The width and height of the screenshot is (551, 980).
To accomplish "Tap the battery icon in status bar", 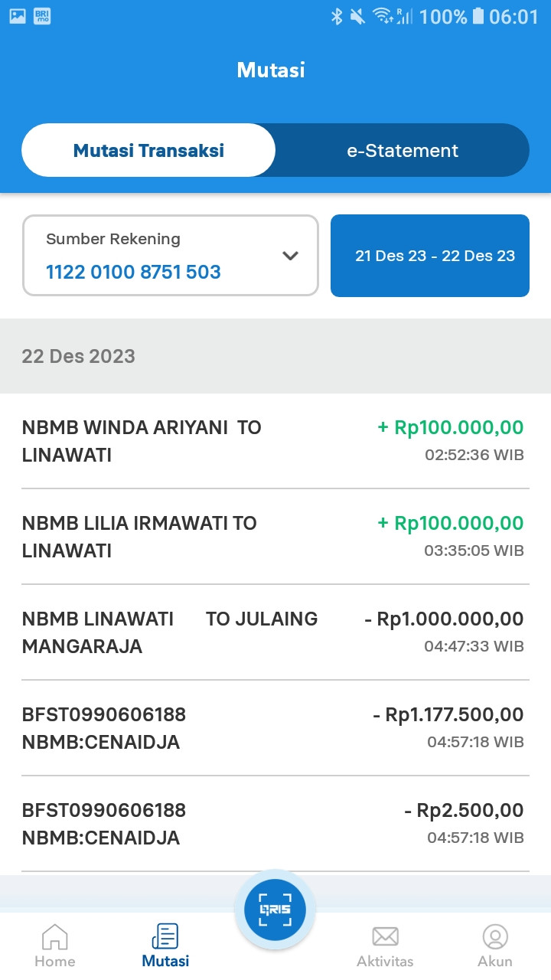I will [x=478, y=15].
